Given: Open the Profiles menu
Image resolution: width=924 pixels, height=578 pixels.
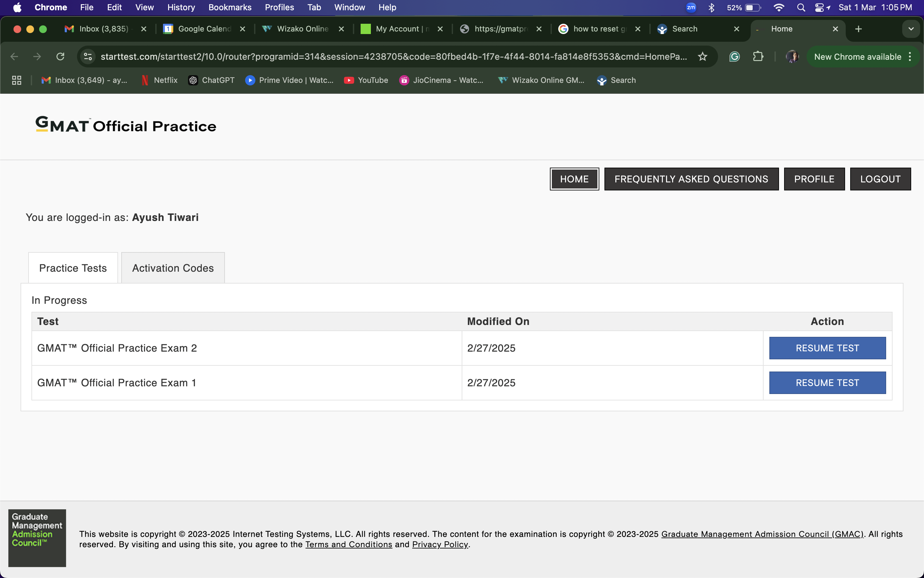Looking at the screenshot, I should [279, 7].
